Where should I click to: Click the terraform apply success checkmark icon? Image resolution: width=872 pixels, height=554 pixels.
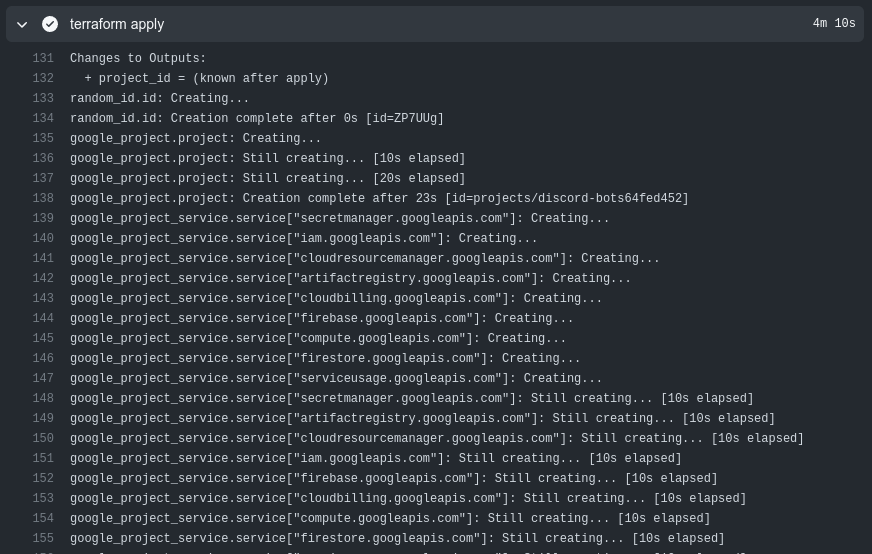[x=50, y=24]
